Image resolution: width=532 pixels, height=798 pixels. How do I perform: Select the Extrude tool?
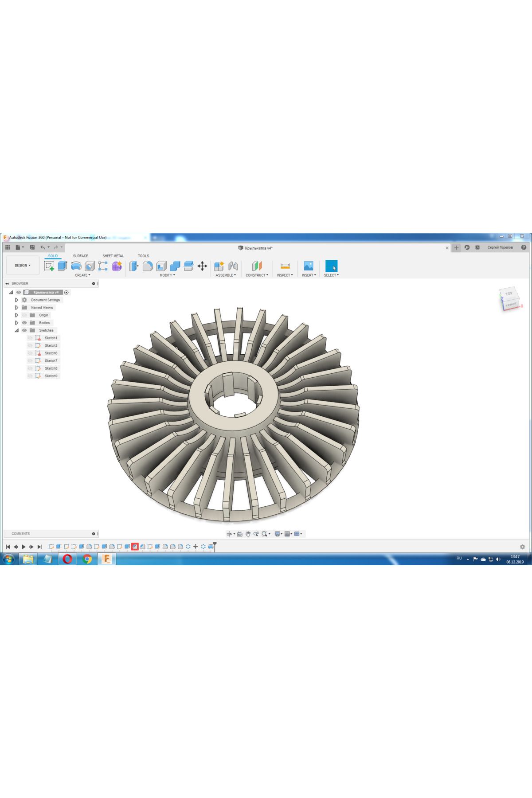[x=63, y=266]
